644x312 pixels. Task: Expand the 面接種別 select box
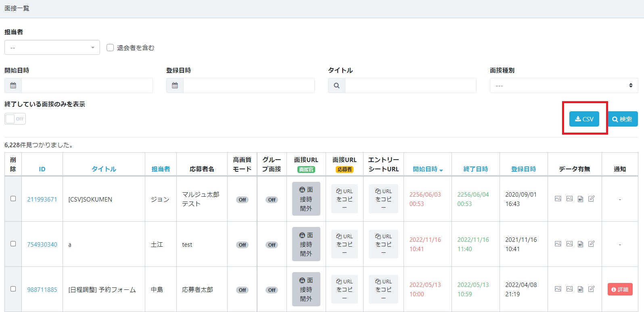(564, 85)
